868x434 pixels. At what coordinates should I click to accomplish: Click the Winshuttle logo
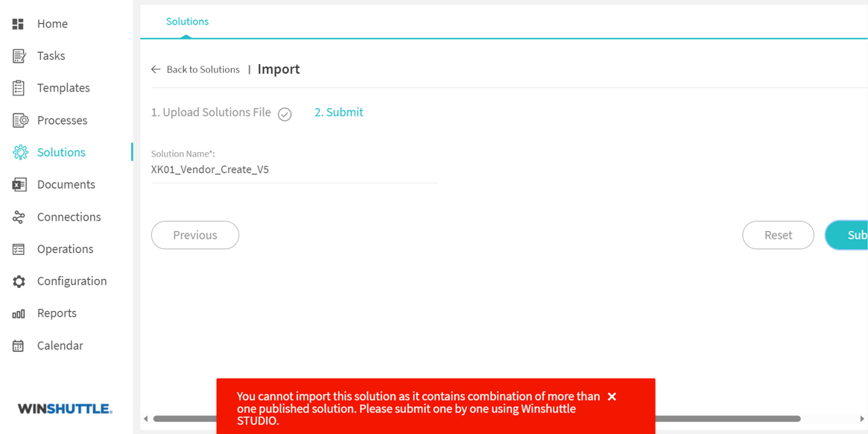click(x=66, y=409)
